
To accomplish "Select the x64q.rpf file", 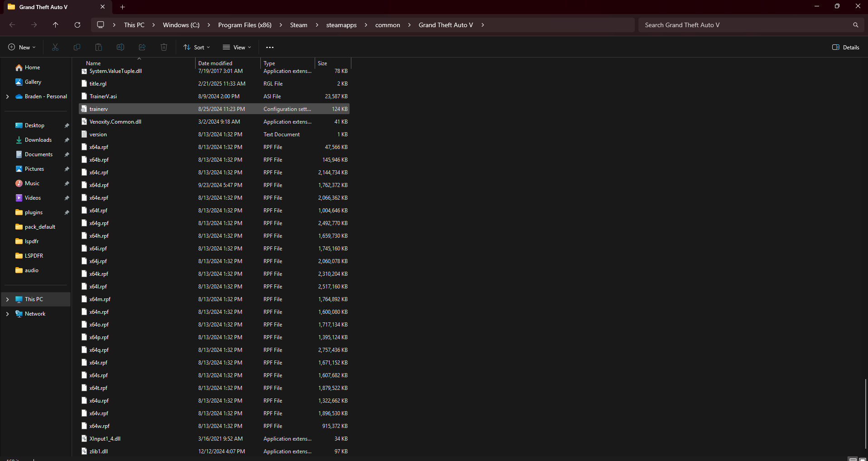I will (214, 350).
